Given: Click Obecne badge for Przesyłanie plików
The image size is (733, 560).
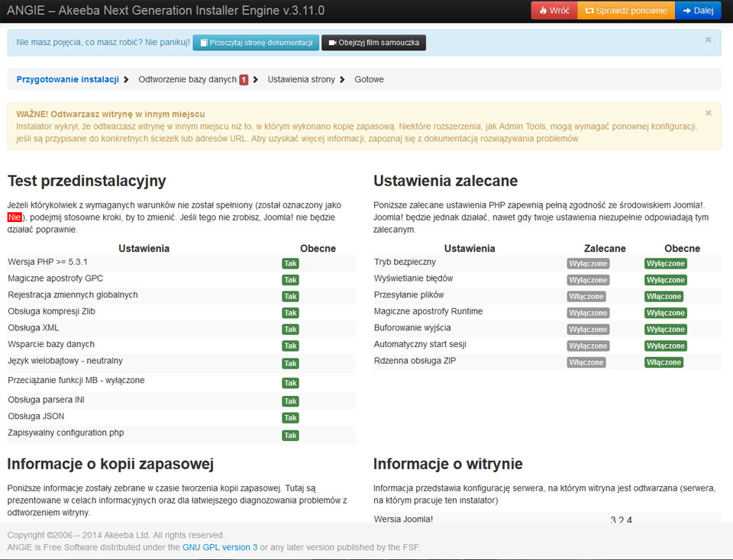Looking at the screenshot, I should [664, 296].
